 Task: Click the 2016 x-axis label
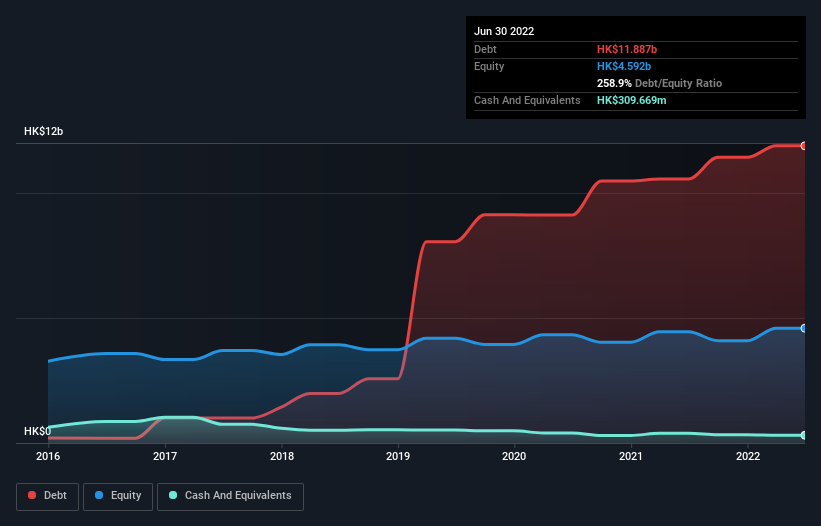pos(48,456)
